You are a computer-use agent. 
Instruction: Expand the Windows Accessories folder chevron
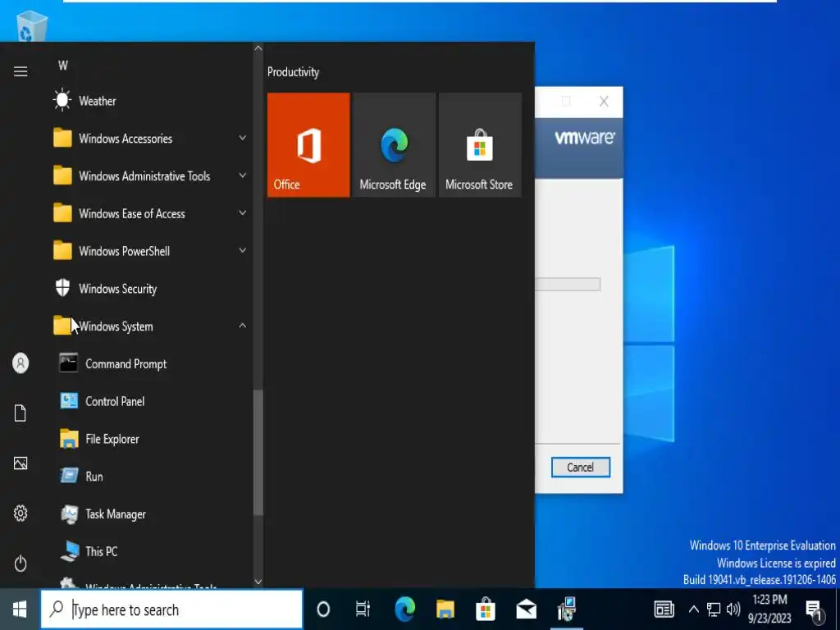[242, 138]
